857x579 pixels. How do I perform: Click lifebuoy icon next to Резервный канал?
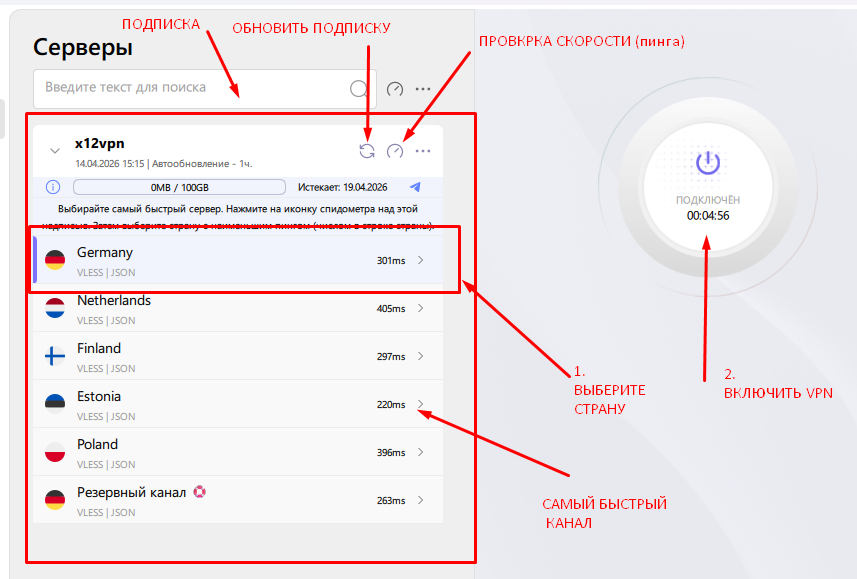[199, 492]
